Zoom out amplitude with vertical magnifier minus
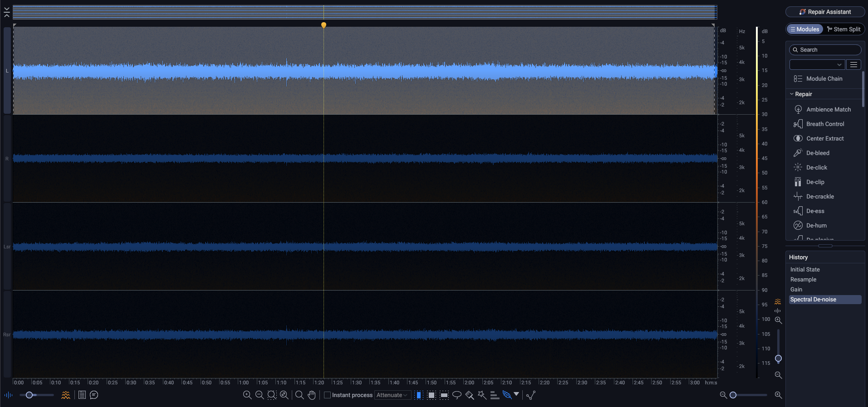The height and width of the screenshot is (407, 868). 778,375
